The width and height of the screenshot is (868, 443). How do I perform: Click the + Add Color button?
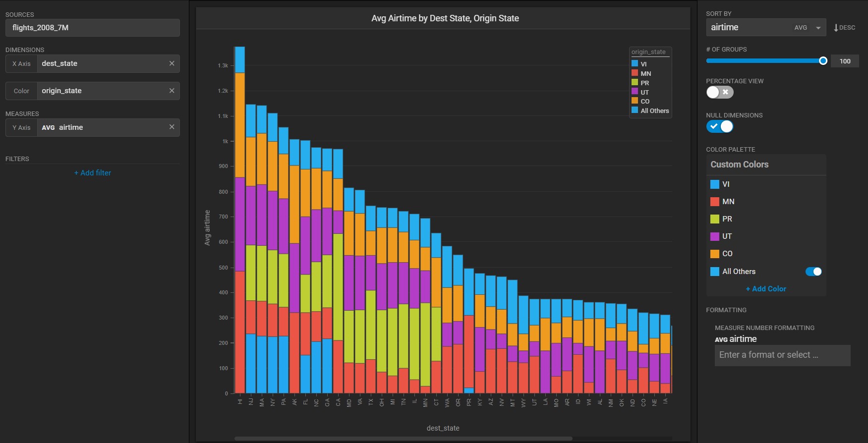(765, 289)
